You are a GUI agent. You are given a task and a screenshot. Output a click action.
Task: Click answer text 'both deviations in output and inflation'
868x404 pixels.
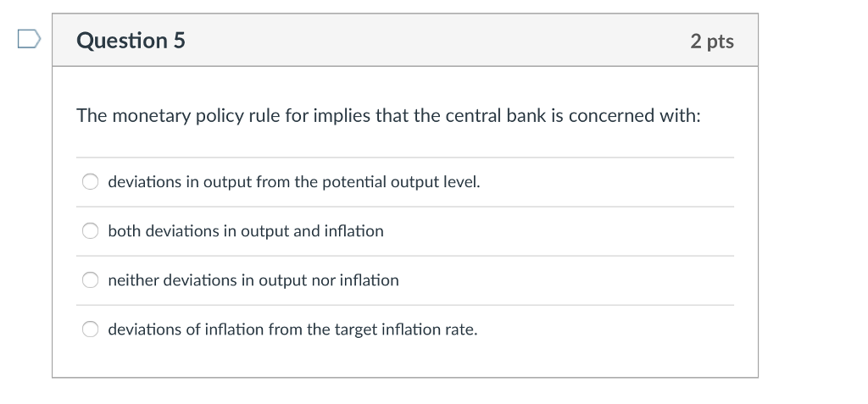(246, 231)
